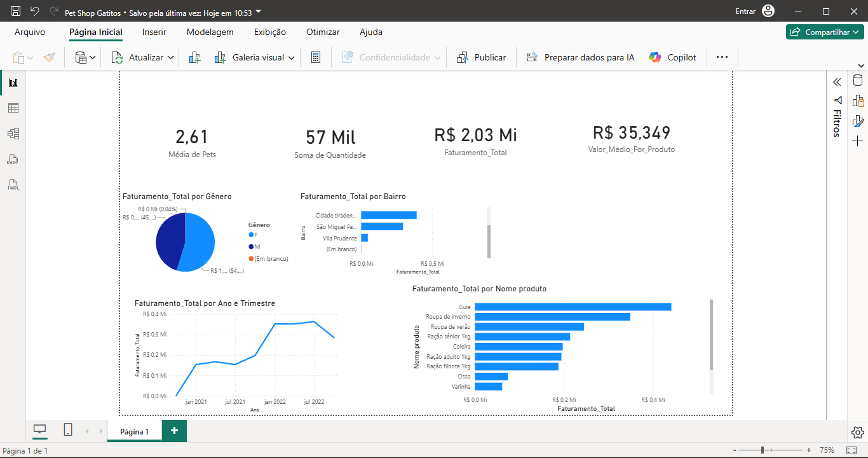Open the DAX query view icon

13,159
